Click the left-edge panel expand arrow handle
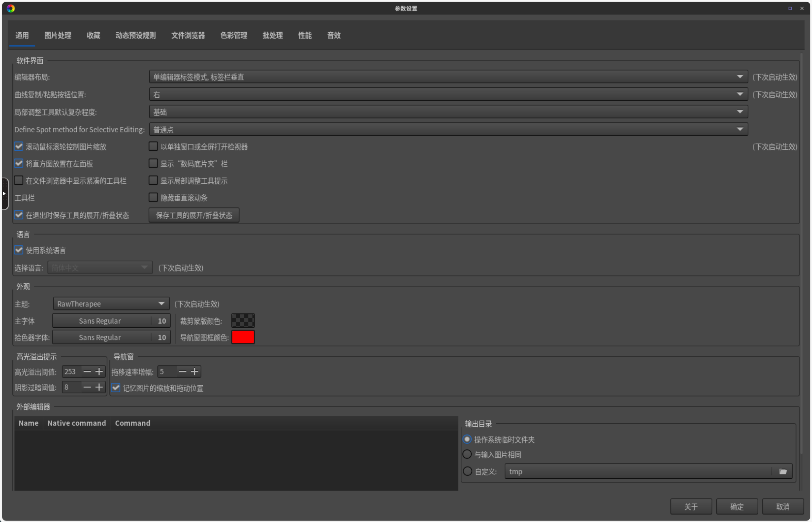 coord(4,194)
